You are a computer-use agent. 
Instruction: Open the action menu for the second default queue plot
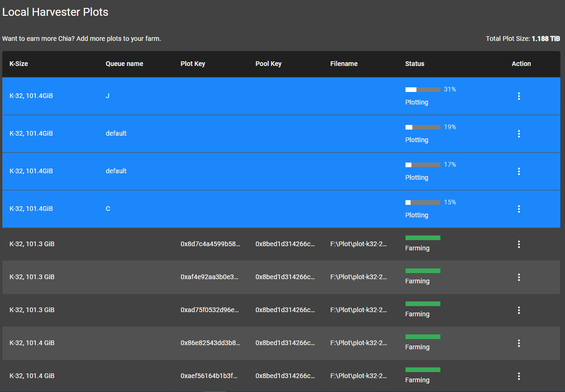pos(519,171)
